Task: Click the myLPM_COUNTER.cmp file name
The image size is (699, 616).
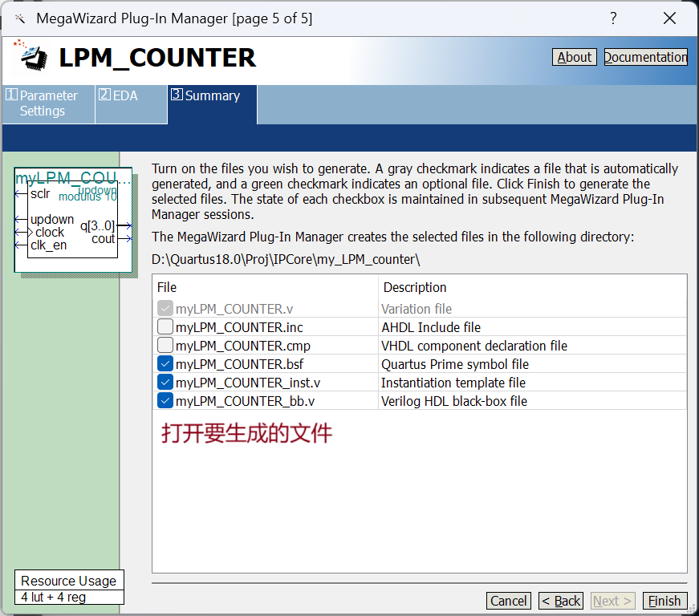Action: coord(243,346)
